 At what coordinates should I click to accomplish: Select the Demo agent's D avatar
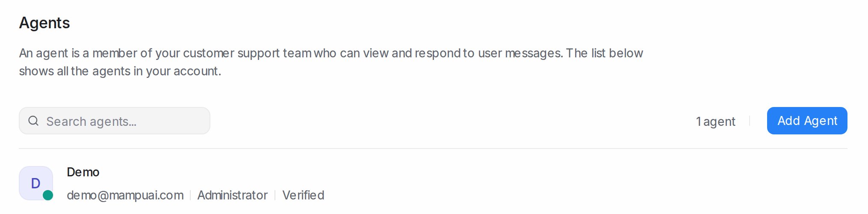(x=36, y=183)
